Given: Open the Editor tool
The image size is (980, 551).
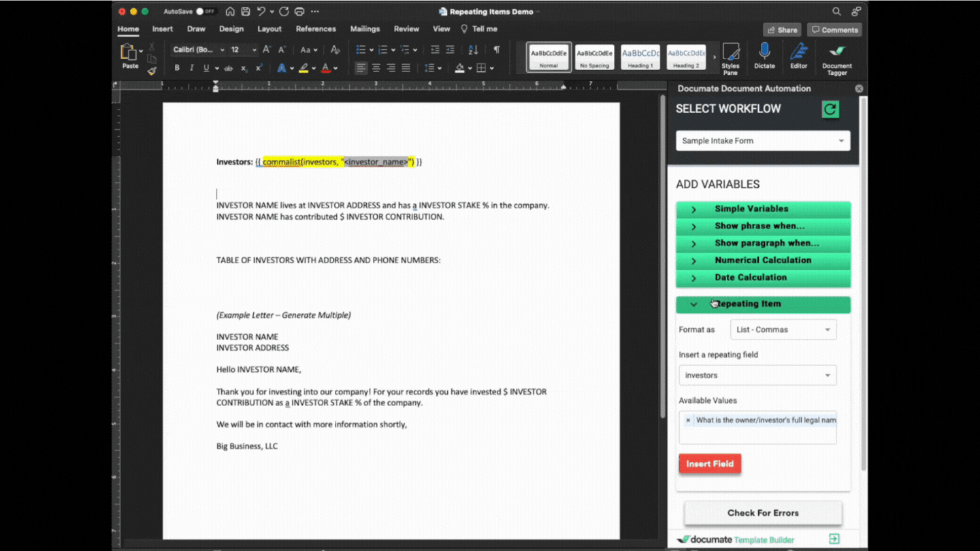Looking at the screenshot, I should click(x=799, y=56).
